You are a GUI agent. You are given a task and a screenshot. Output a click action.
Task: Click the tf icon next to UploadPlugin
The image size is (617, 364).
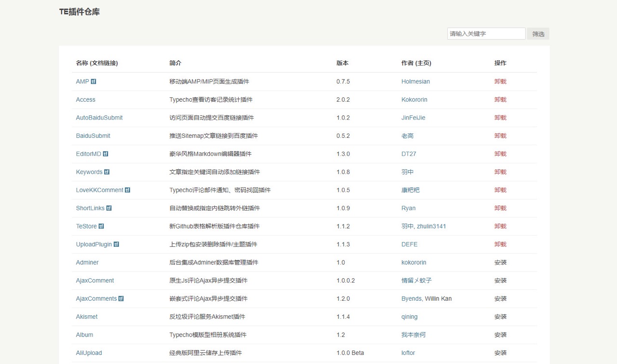pos(116,244)
